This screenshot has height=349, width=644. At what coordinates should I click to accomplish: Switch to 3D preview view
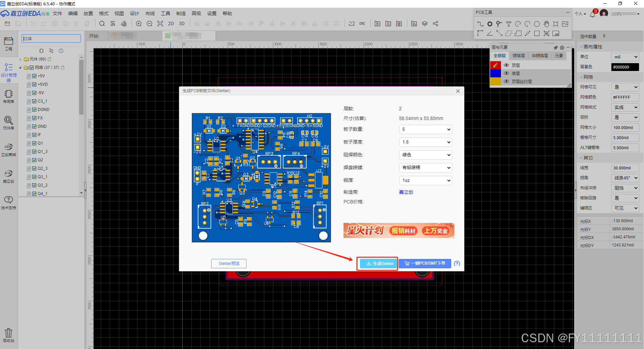pos(182,24)
